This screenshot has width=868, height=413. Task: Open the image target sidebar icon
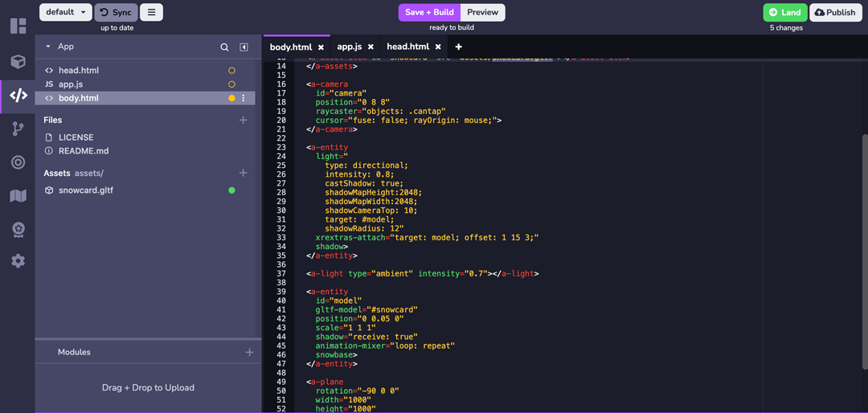(18, 162)
